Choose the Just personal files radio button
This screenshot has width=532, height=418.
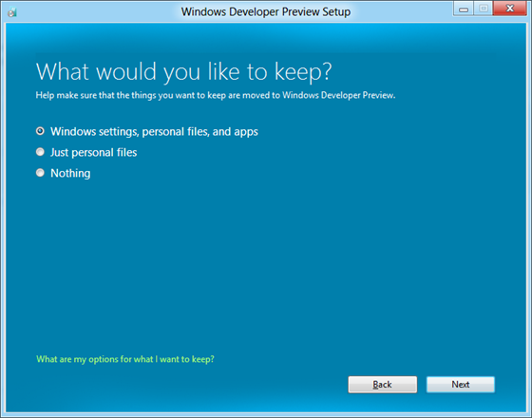point(40,152)
